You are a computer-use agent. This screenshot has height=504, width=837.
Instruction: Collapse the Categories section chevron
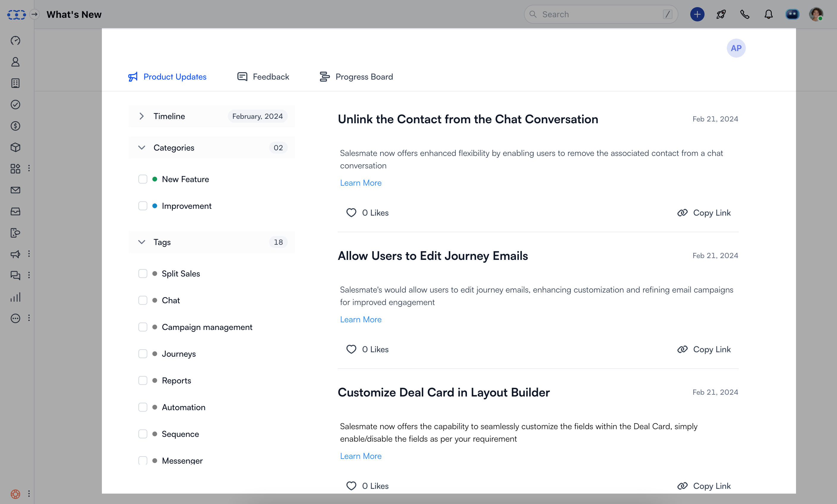click(142, 147)
